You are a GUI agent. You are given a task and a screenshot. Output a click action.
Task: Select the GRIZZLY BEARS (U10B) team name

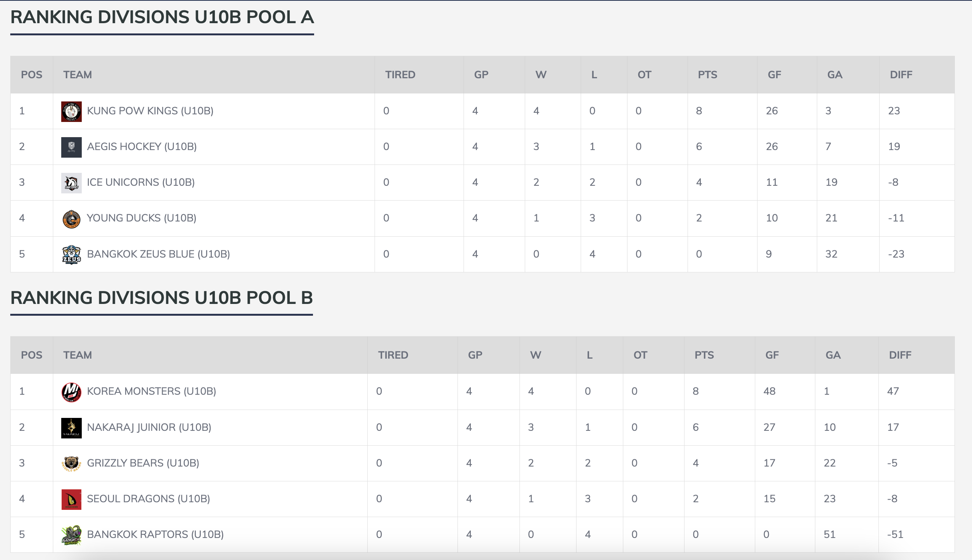point(143,463)
